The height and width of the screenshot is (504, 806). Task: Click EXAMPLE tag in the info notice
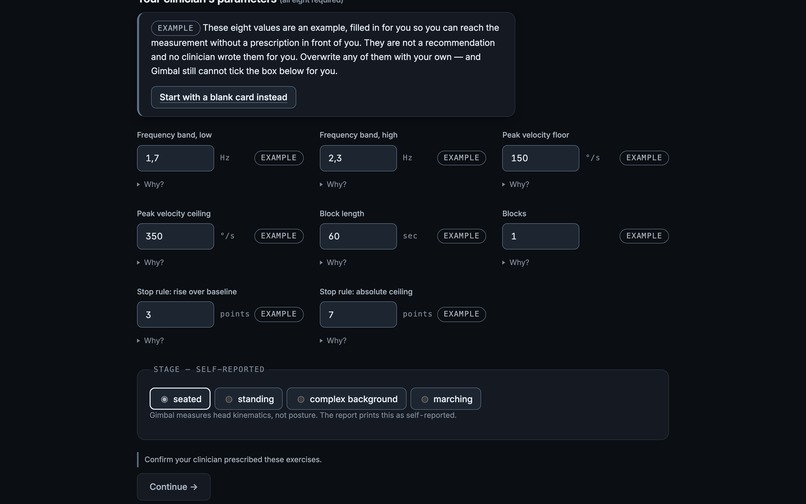(x=175, y=28)
